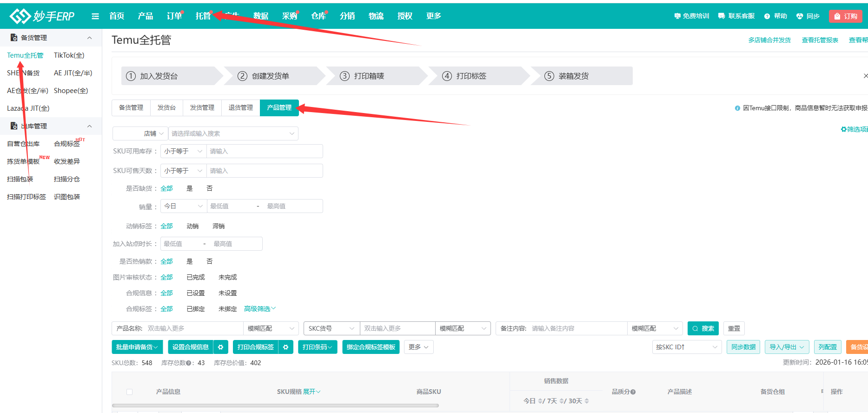
Task: Select 是 for 是否缺货
Action: [190, 188]
